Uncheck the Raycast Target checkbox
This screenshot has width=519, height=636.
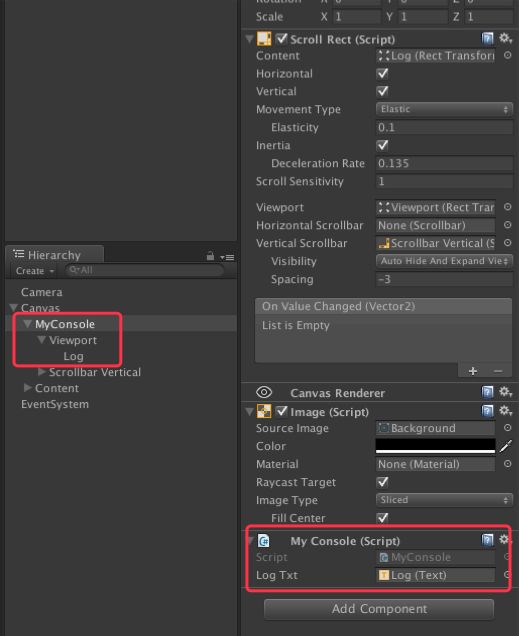382,482
